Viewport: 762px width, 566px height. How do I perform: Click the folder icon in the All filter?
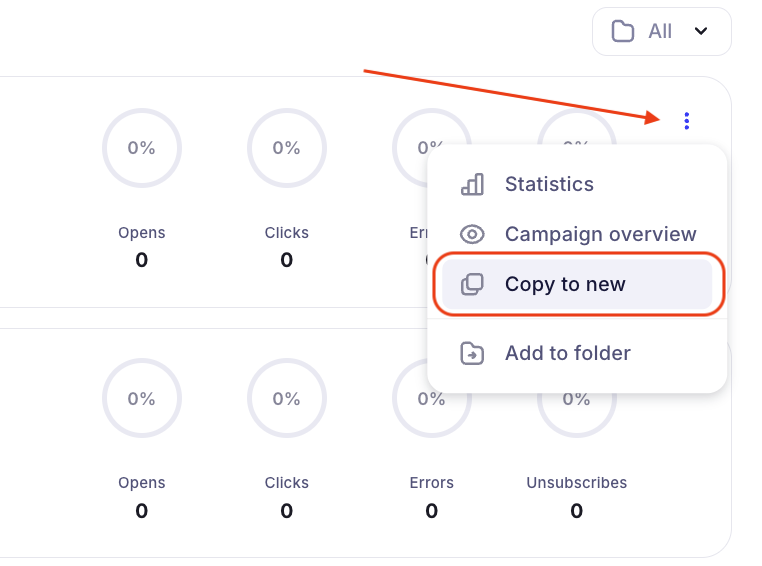(x=623, y=31)
